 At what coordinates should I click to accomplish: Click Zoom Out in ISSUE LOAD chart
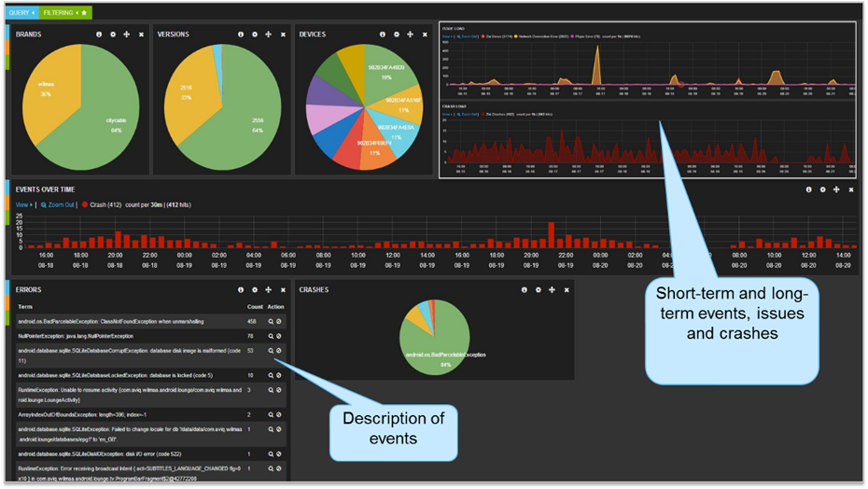tap(467, 36)
